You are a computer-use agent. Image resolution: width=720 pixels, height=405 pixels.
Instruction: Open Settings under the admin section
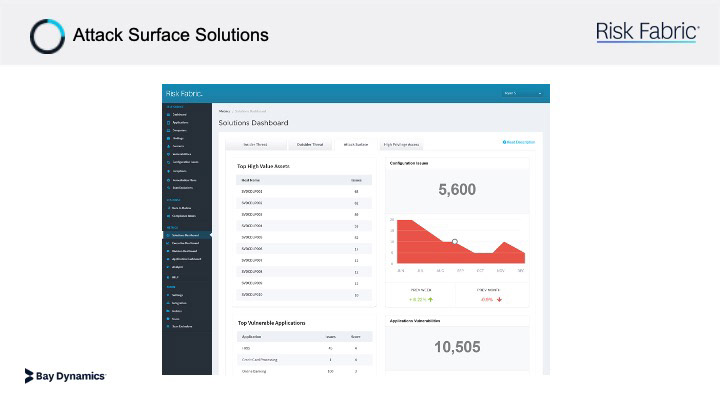pos(178,295)
